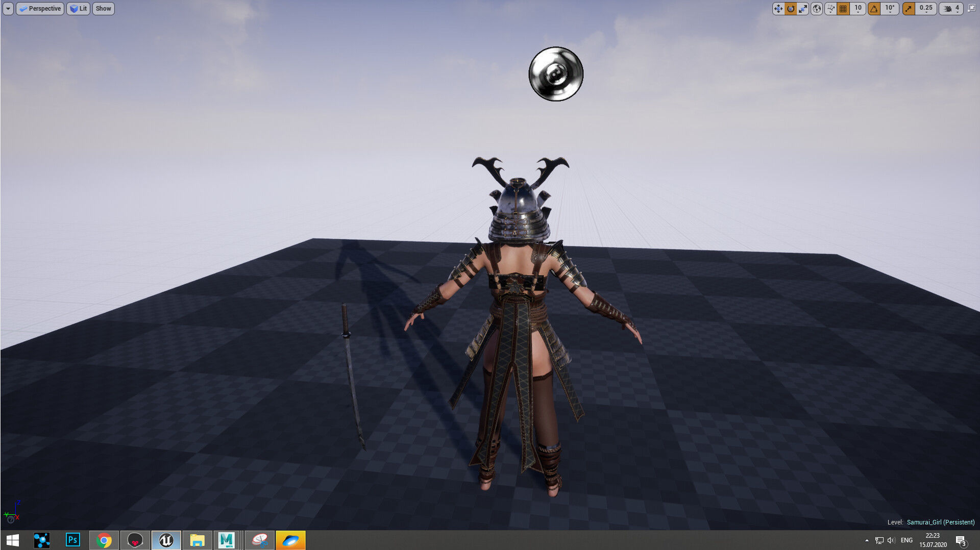
Task: Select the chrome reflection sphere actor
Action: (556, 74)
